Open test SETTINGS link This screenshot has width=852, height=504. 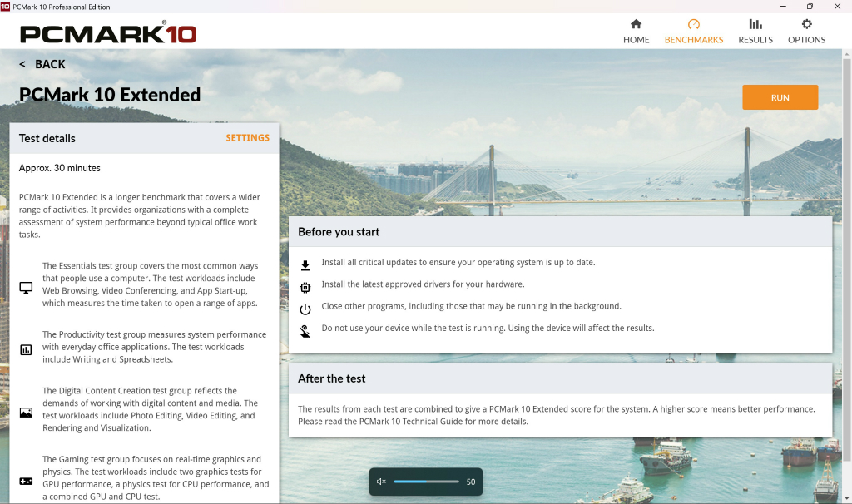click(247, 138)
